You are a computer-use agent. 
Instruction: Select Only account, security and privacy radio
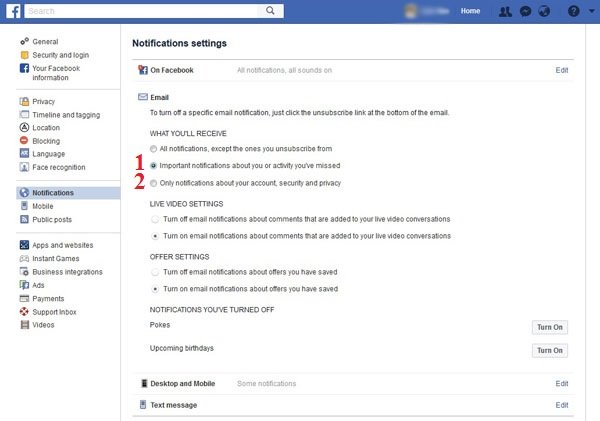[x=153, y=183]
